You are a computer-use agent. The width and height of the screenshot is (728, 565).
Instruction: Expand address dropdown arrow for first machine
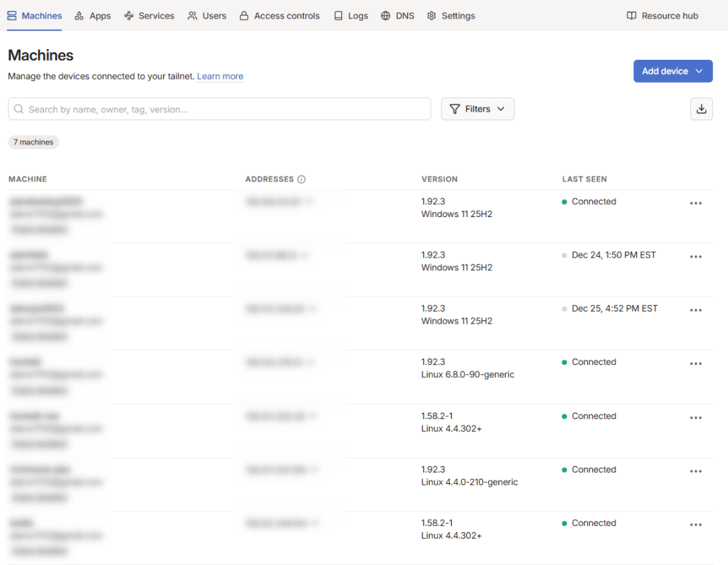[311, 202]
